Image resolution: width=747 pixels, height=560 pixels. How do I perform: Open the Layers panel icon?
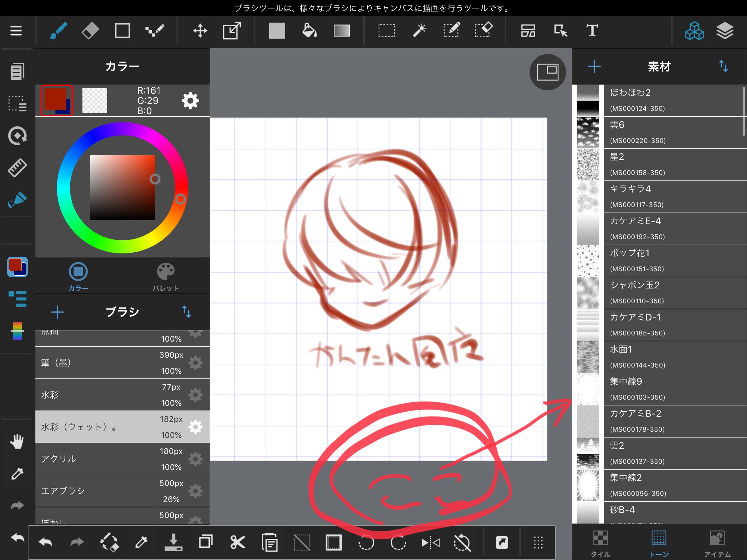point(724,31)
